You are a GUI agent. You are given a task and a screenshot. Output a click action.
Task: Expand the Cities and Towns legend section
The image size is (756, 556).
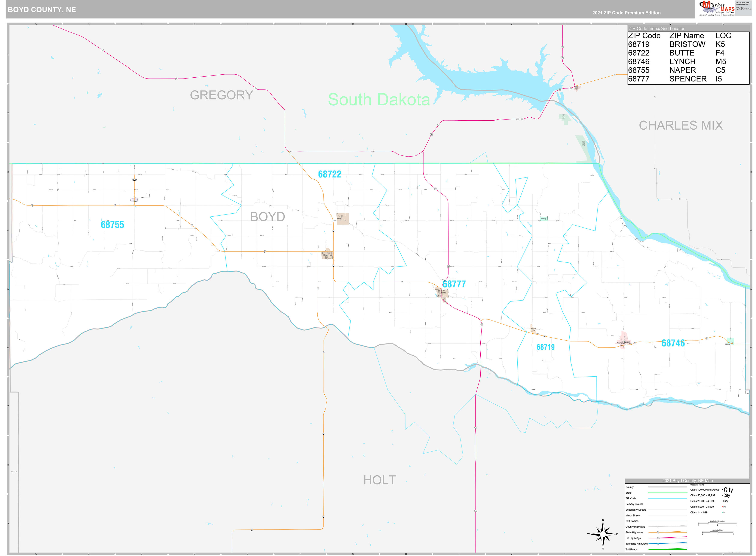(697, 485)
